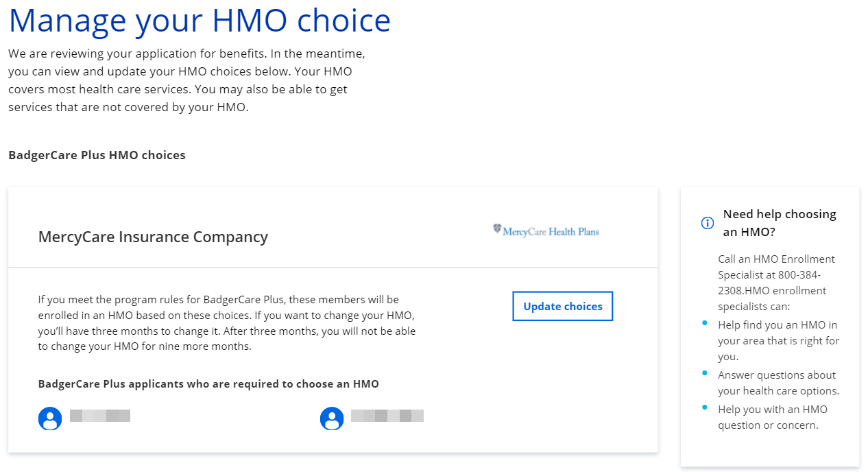Viewport: 868px width, 472px height.
Task: Click the Update choices button
Action: [x=562, y=306]
